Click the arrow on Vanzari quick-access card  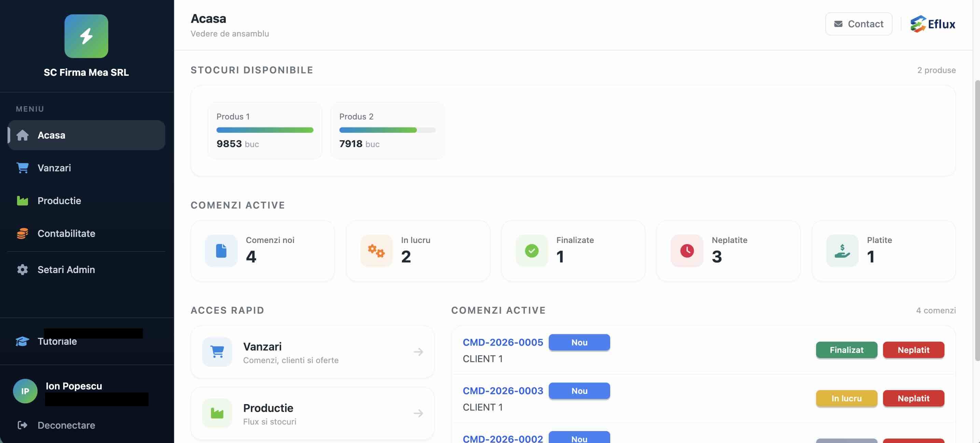point(418,352)
